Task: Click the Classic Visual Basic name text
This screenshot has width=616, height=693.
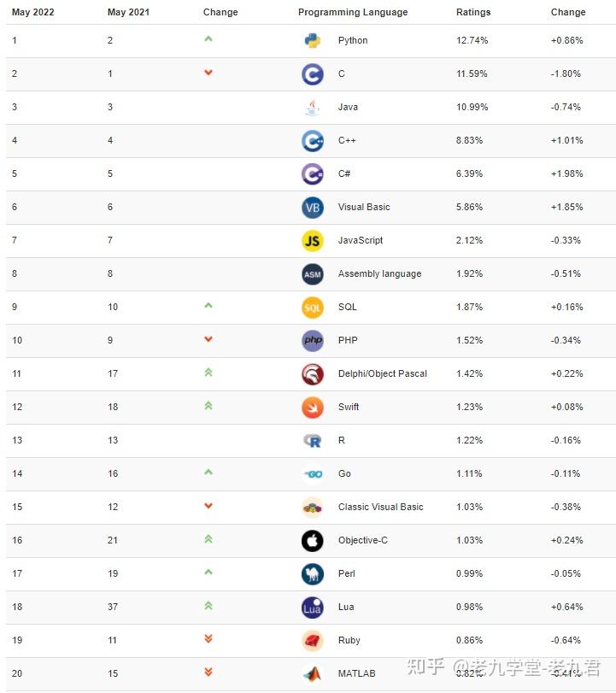Action: coord(380,507)
